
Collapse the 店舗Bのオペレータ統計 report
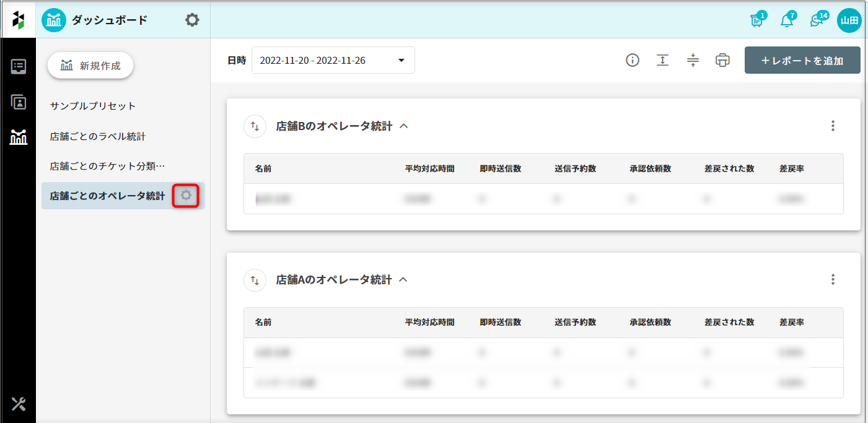click(404, 126)
